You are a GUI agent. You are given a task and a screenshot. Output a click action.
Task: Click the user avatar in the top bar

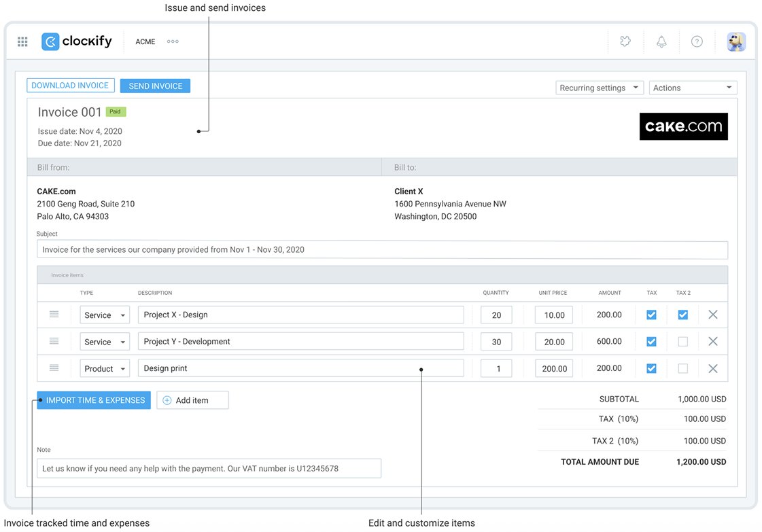736,41
